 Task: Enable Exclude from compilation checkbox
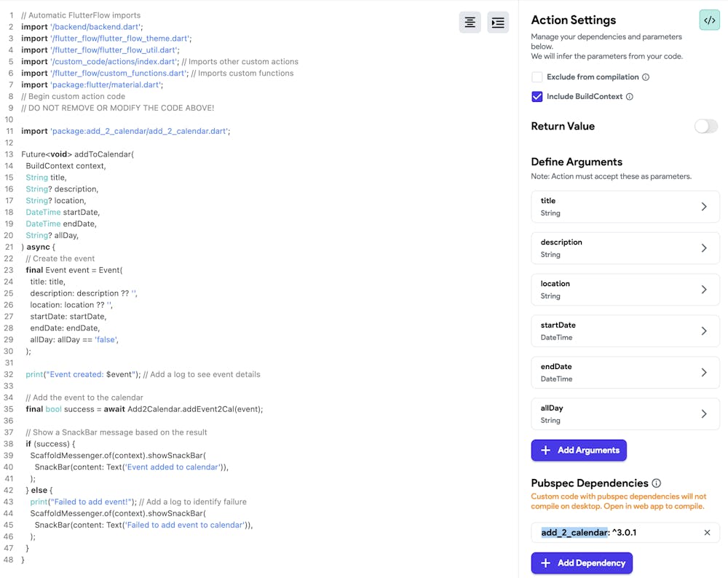[537, 77]
